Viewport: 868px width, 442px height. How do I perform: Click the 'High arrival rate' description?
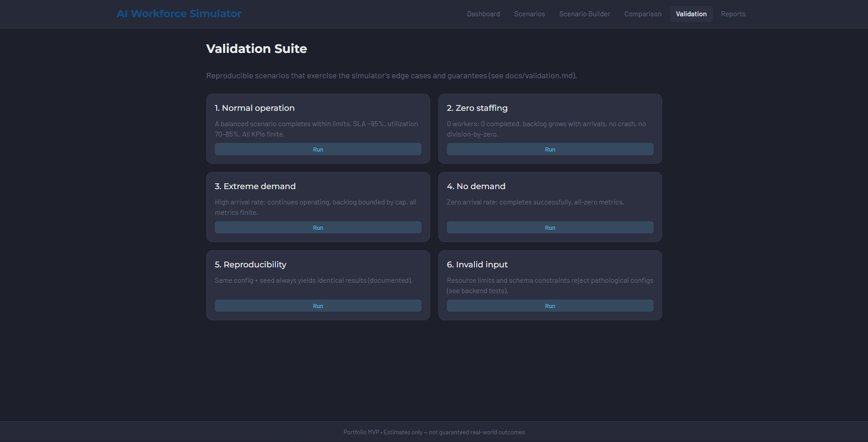tap(316, 207)
